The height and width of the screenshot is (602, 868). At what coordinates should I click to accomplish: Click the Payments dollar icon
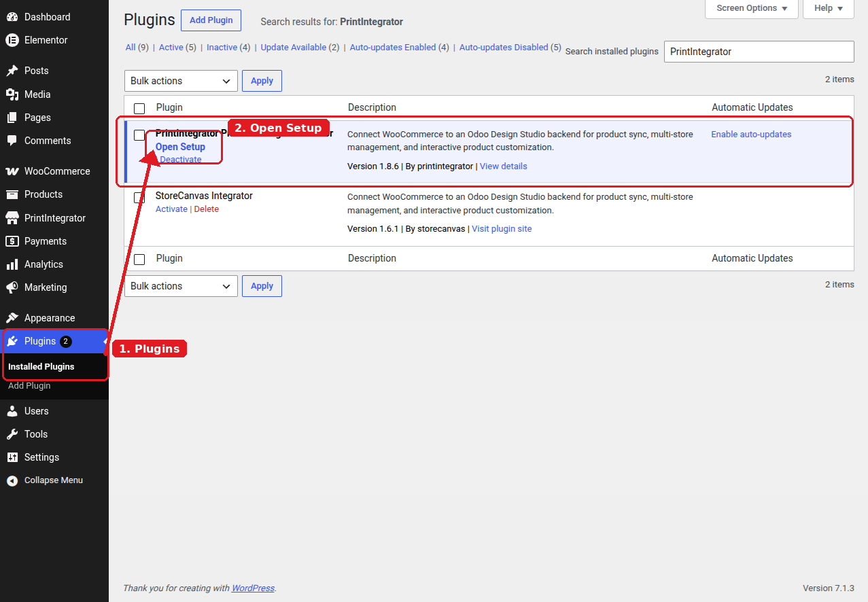pyautogui.click(x=12, y=241)
